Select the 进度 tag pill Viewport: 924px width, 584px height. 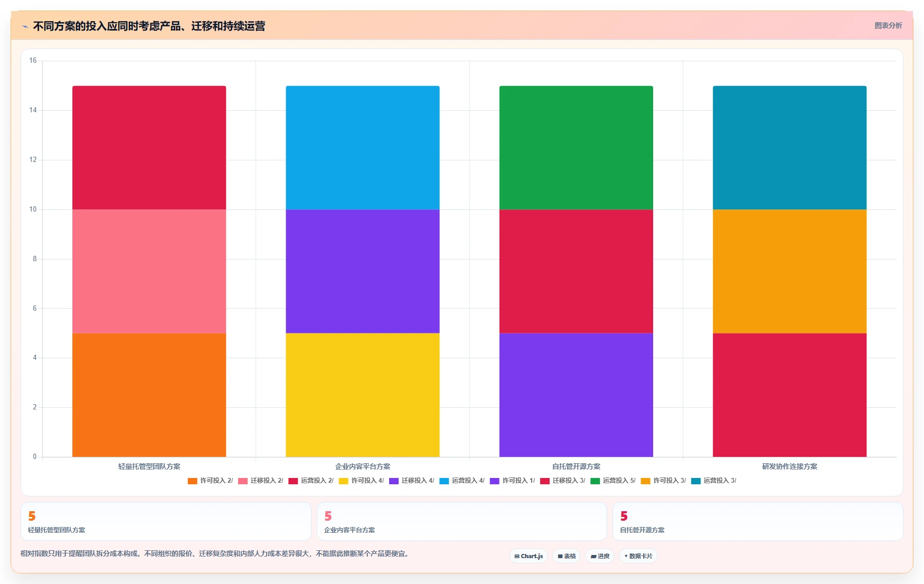600,556
